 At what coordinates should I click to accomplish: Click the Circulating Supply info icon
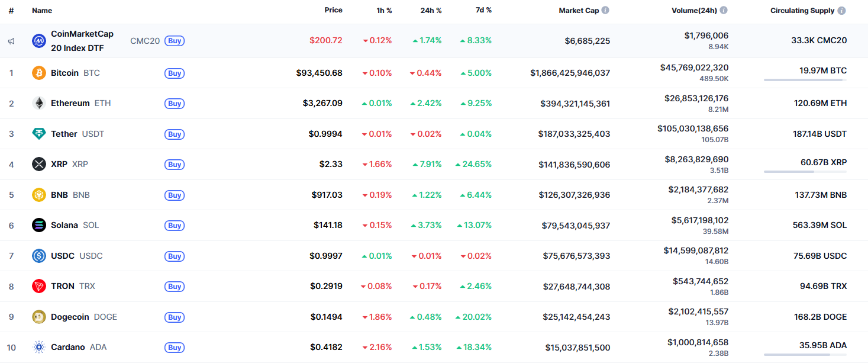[x=841, y=11]
